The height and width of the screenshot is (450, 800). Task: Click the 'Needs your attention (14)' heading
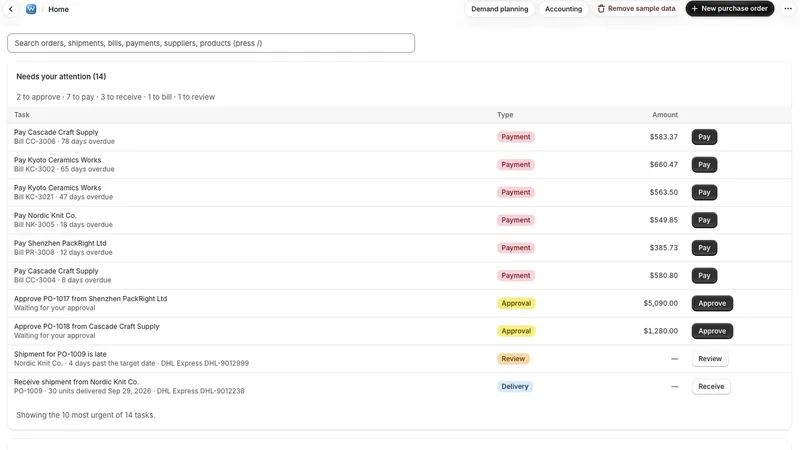click(61, 77)
